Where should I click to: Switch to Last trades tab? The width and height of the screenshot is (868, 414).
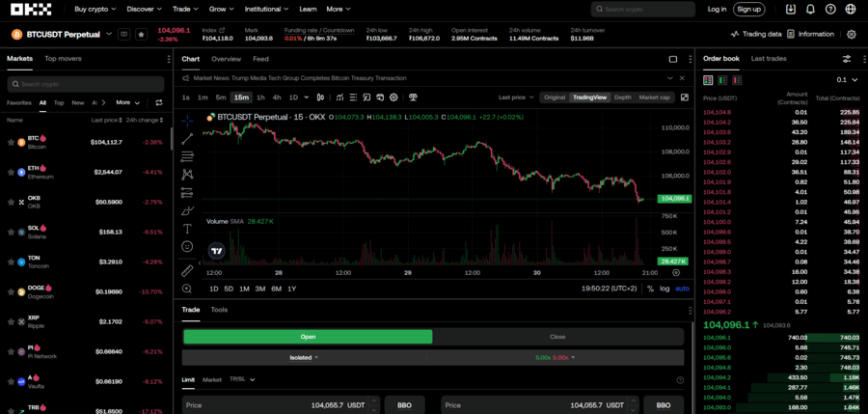(769, 58)
